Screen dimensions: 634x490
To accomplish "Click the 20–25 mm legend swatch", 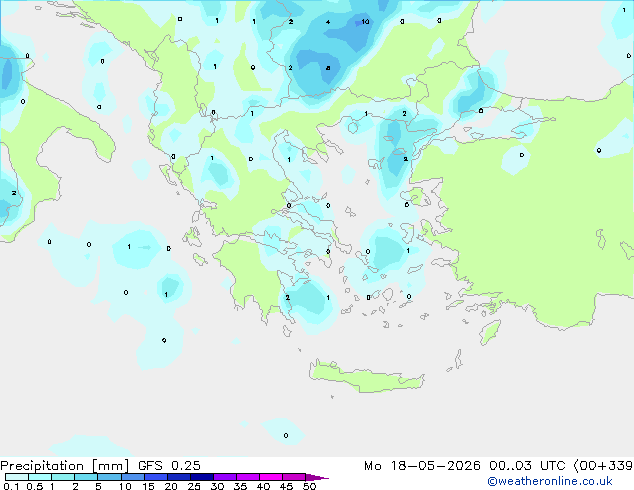I will click(178, 477).
